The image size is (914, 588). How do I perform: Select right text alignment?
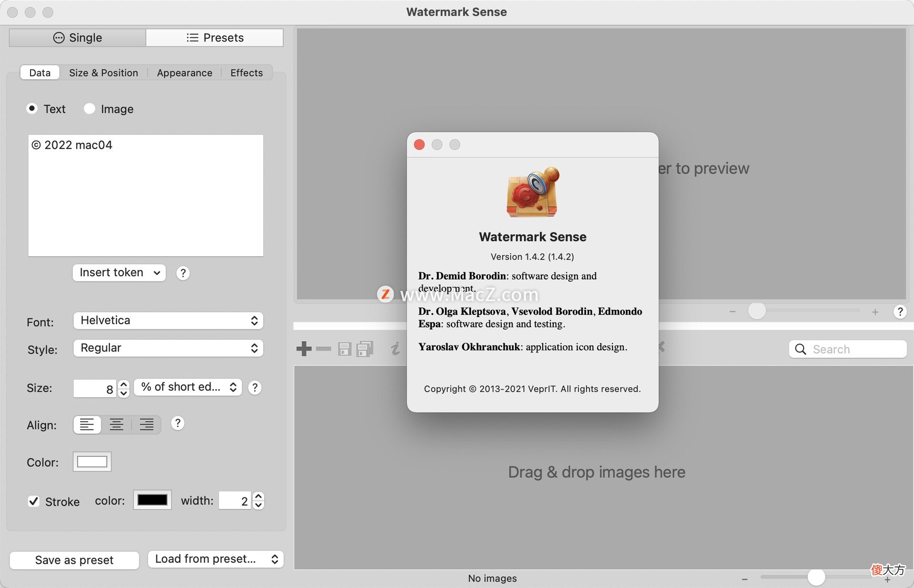(146, 424)
